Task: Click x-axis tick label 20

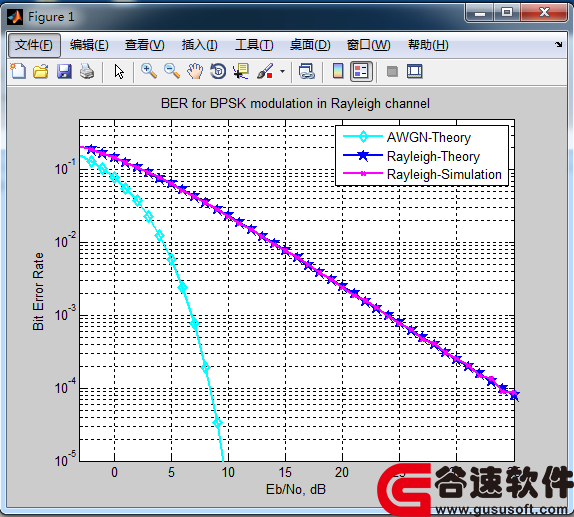Action: (x=342, y=472)
